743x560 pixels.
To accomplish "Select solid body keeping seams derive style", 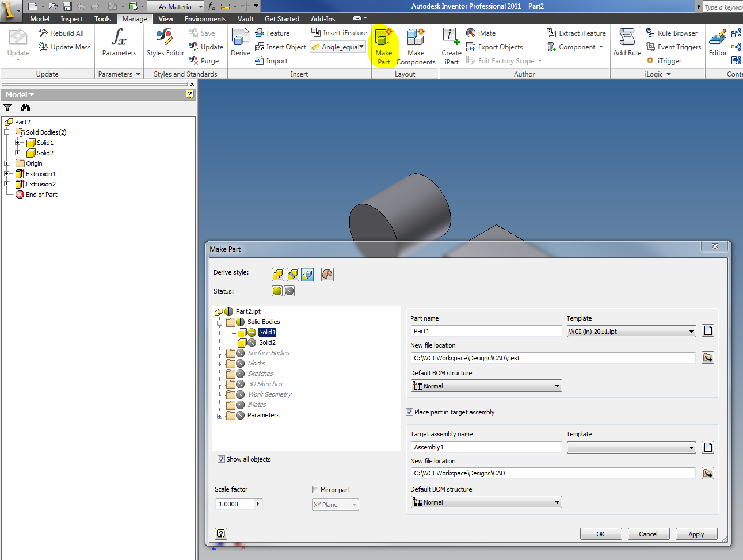I will 293,275.
